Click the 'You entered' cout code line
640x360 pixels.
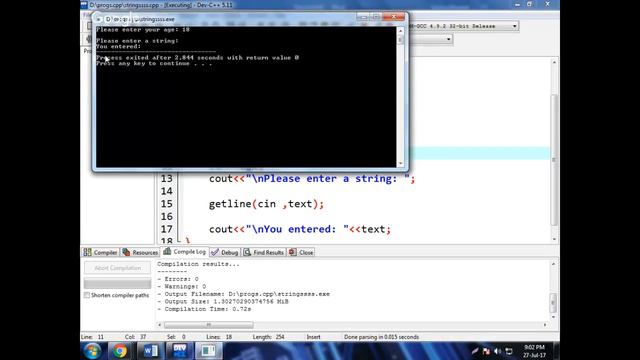tap(300, 229)
